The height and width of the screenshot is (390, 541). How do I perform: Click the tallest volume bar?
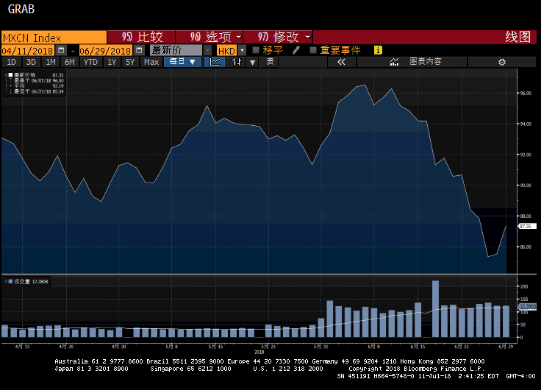[435, 309]
